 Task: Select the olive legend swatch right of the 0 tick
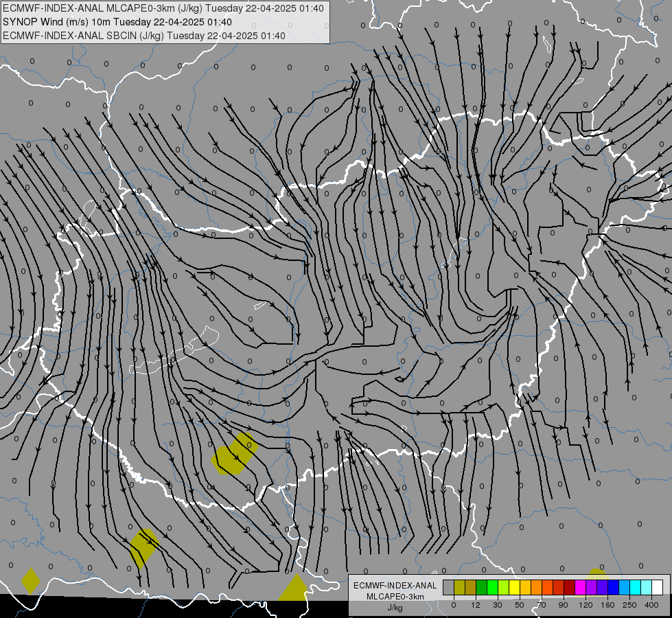click(x=459, y=587)
